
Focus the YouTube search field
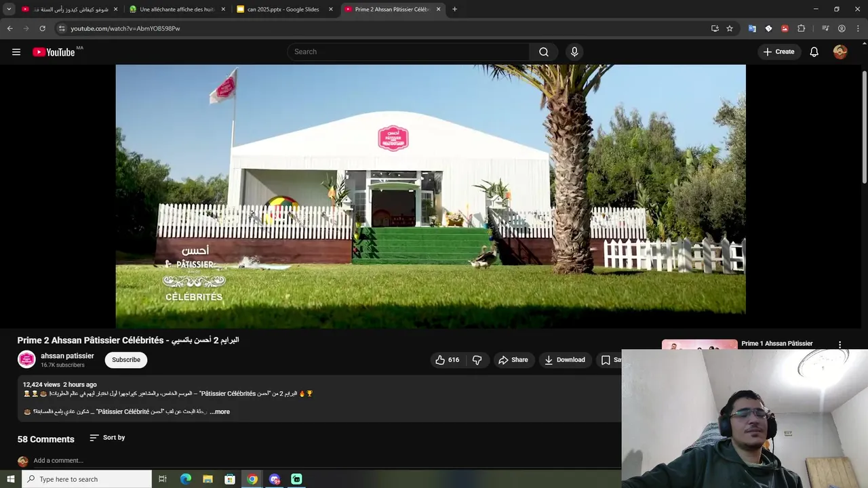408,52
